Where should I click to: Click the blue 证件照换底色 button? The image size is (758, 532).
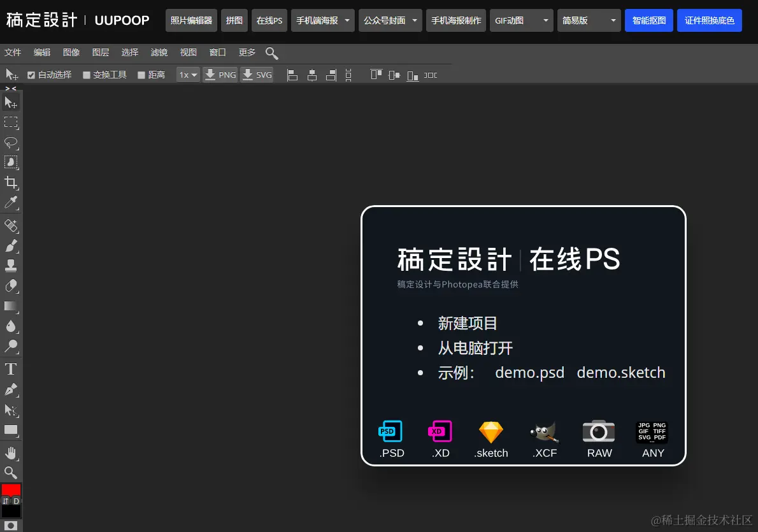tap(709, 20)
